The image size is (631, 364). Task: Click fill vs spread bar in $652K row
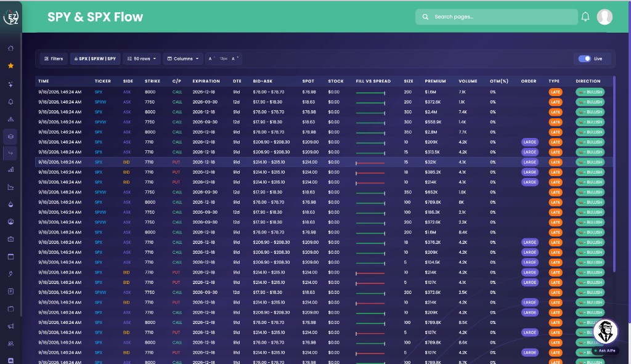pyautogui.click(x=370, y=193)
